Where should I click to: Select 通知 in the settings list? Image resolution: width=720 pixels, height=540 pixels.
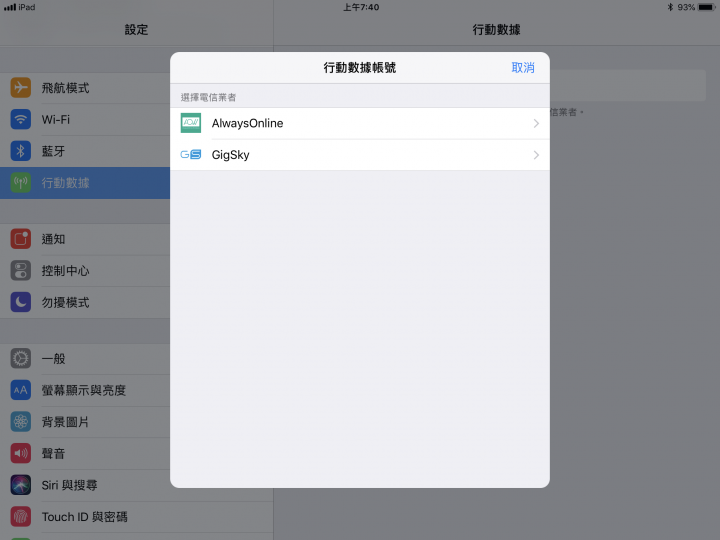click(x=85, y=239)
